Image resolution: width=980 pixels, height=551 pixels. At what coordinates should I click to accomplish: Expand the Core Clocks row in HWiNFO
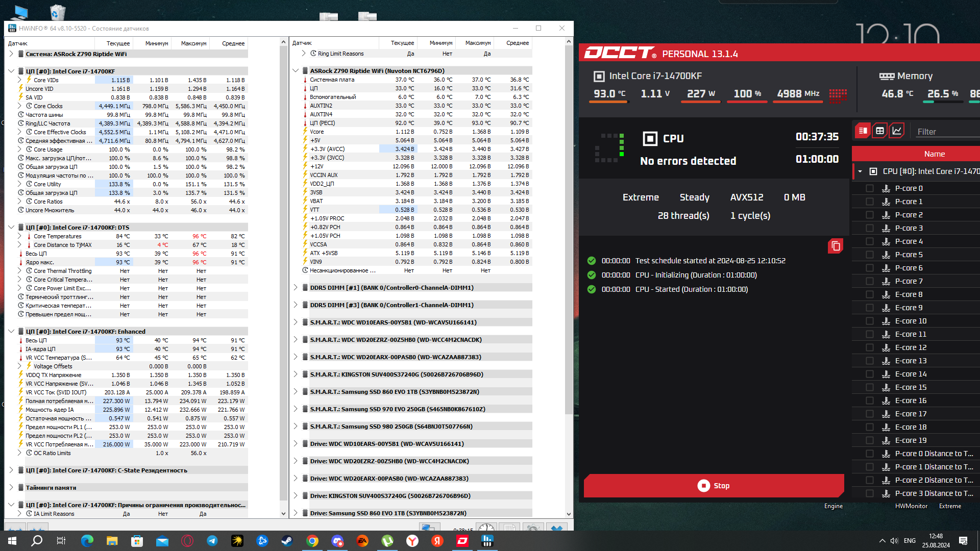(19, 106)
